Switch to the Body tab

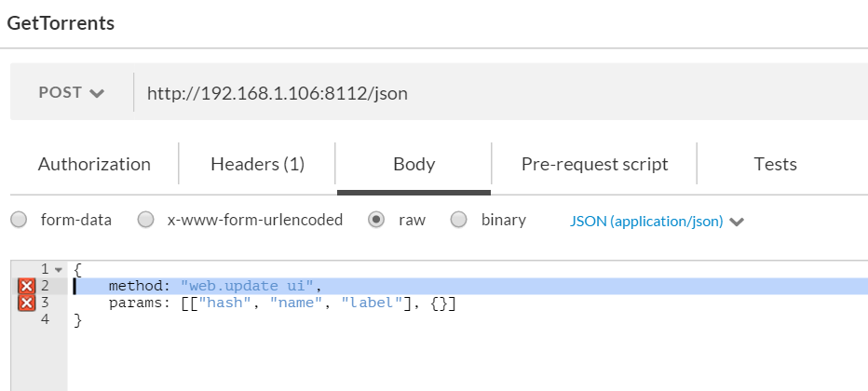click(x=414, y=164)
